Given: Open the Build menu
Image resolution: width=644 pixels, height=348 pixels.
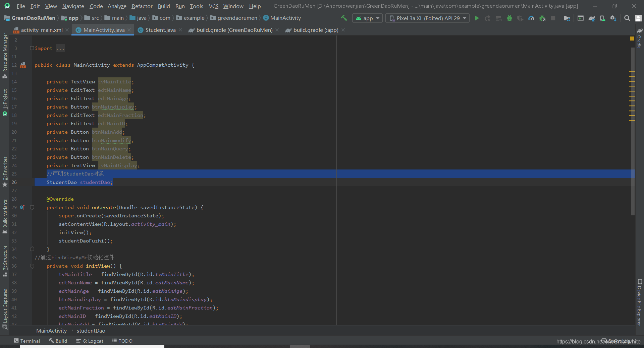Looking at the screenshot, I should click(x=164, y=6).
